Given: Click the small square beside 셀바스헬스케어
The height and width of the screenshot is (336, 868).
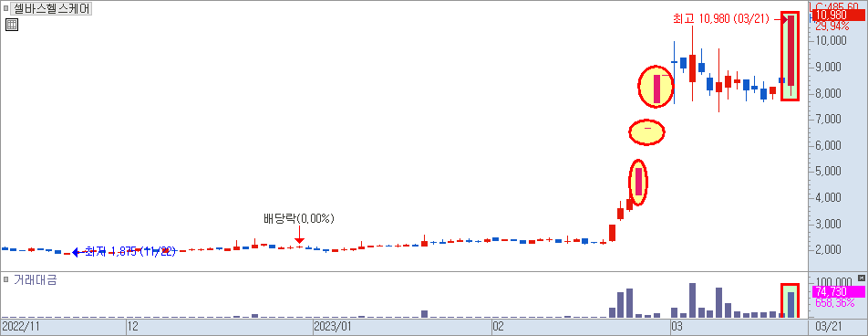Looking at the screenshot, I should 5,8.
